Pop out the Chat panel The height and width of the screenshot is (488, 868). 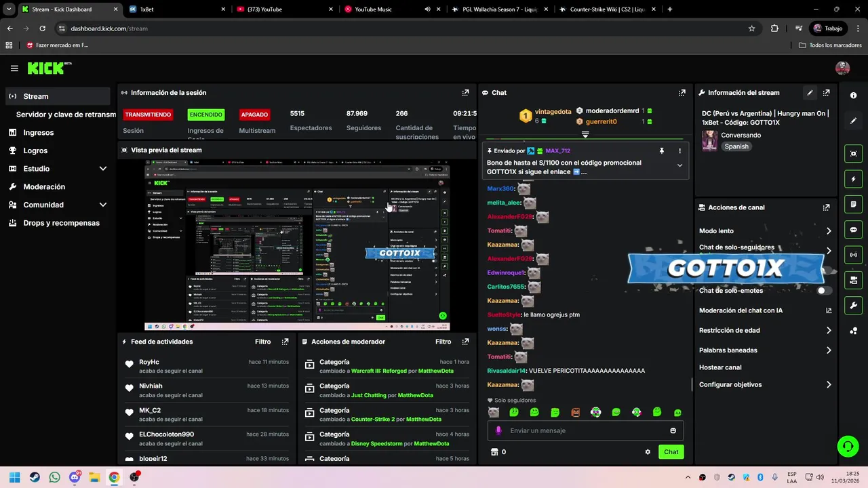click(x=682, y=93)
